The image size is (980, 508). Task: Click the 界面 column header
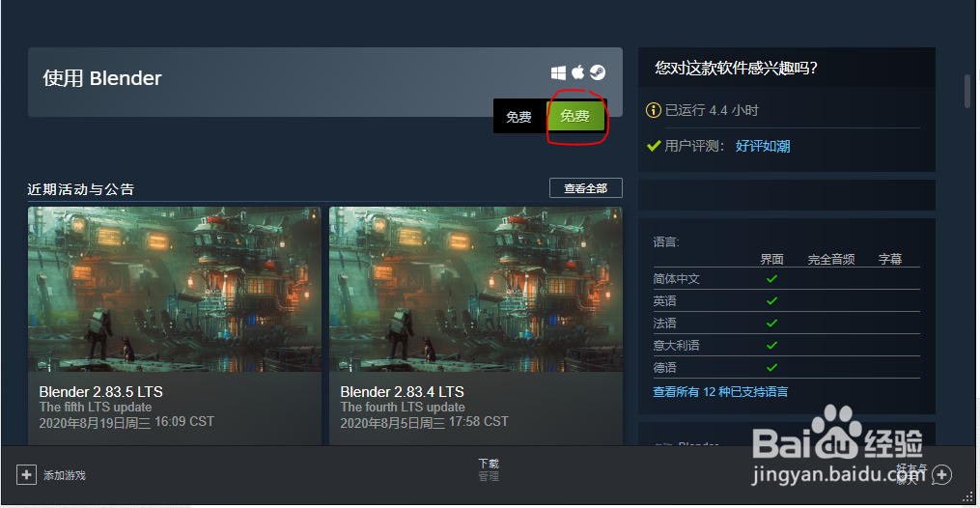[771, 259]
